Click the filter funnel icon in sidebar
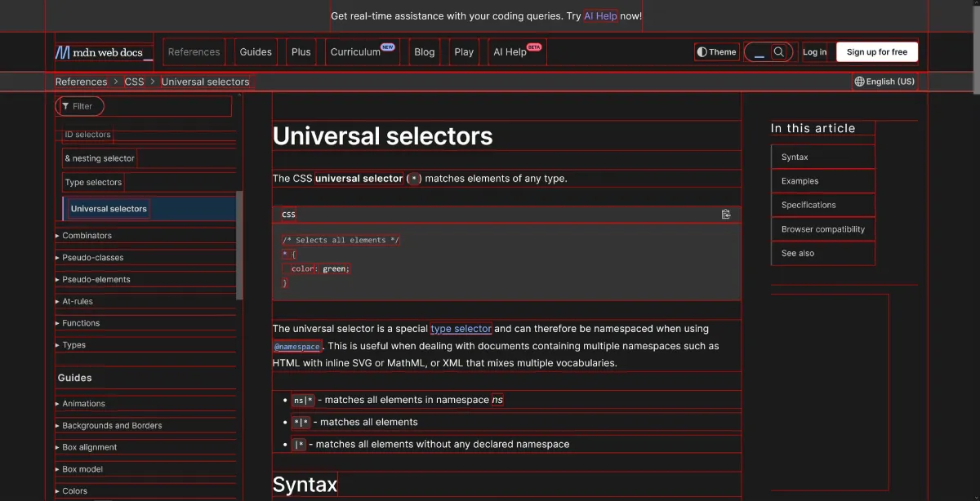Screen dimensions: 980x501 coord(65,106)
